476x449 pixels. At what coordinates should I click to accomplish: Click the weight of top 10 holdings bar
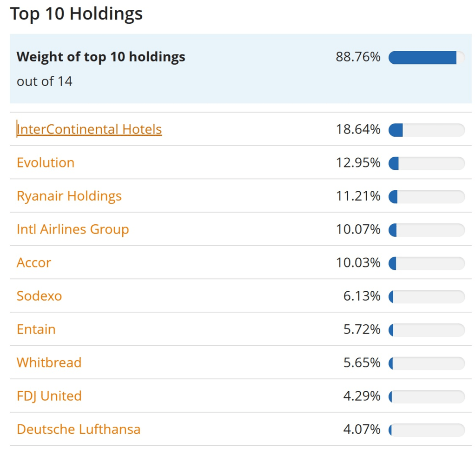pos(426,57)
